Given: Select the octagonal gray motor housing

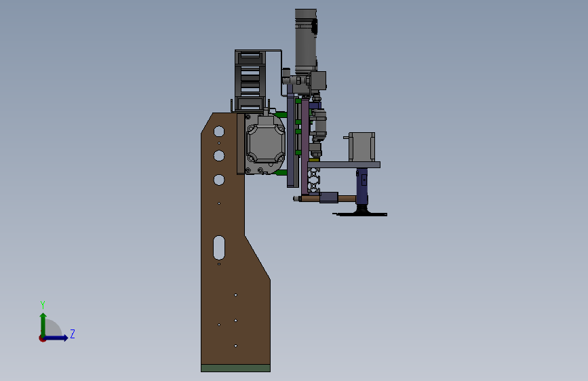Looking at the screenshot, I should click(x=265, y=144).
